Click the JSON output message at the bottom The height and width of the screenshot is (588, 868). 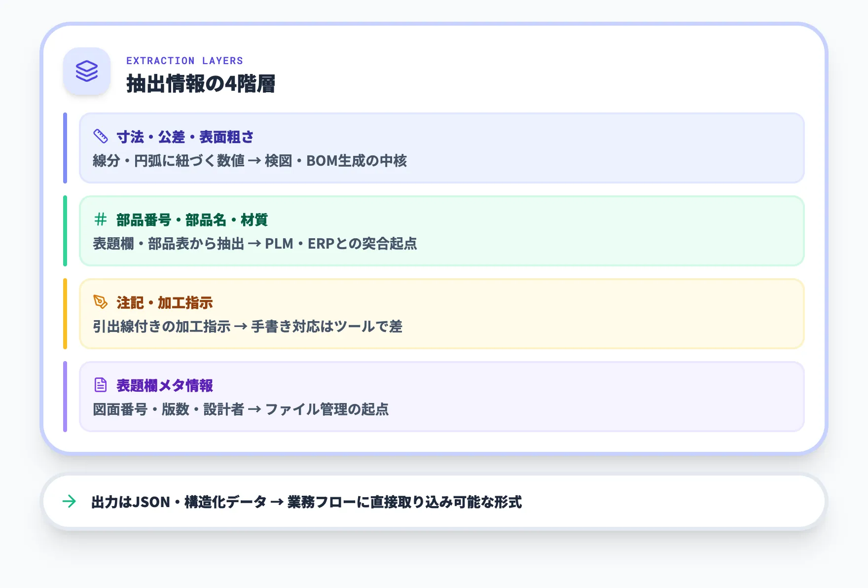click(307, 503)
